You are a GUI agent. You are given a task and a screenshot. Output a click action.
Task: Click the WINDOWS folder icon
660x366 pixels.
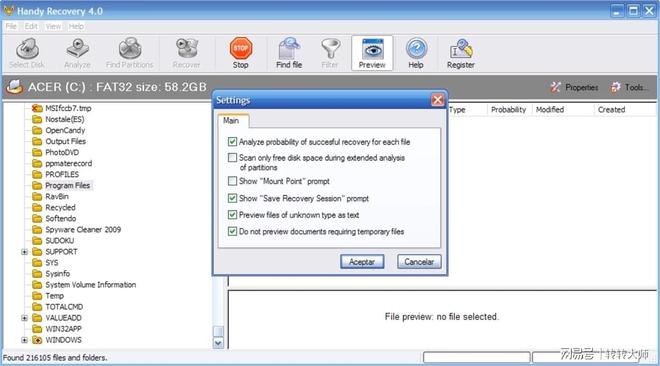click(37, 340)
